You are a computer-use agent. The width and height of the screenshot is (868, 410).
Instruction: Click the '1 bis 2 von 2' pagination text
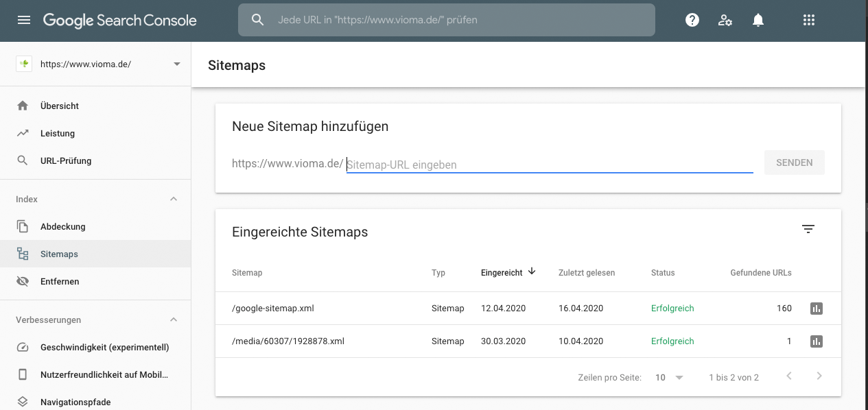[734, 377]
